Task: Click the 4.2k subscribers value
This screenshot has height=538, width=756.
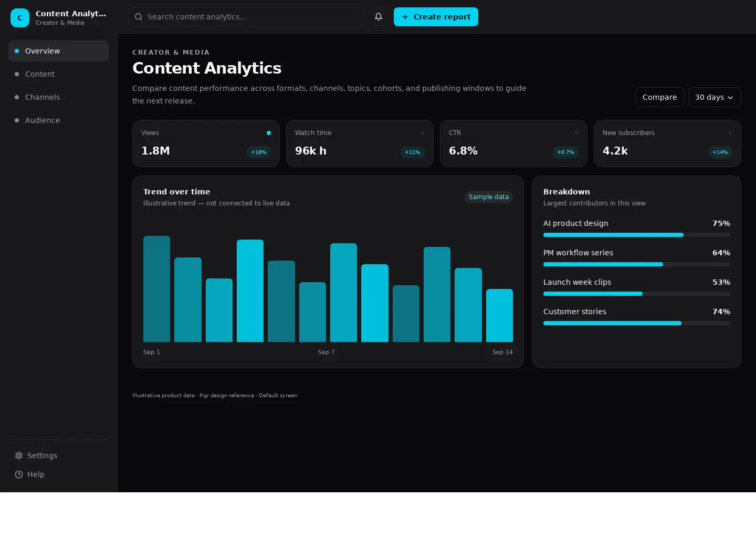Action: [x=615, y=151]
